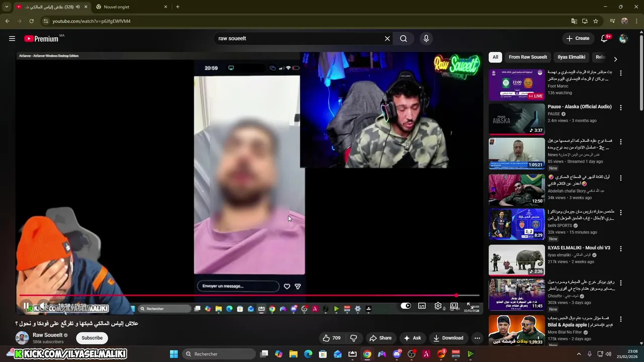The image size is (644, 362).
Task: Open Microsoft Edge from taskbar
Action: tap(308, 354)
